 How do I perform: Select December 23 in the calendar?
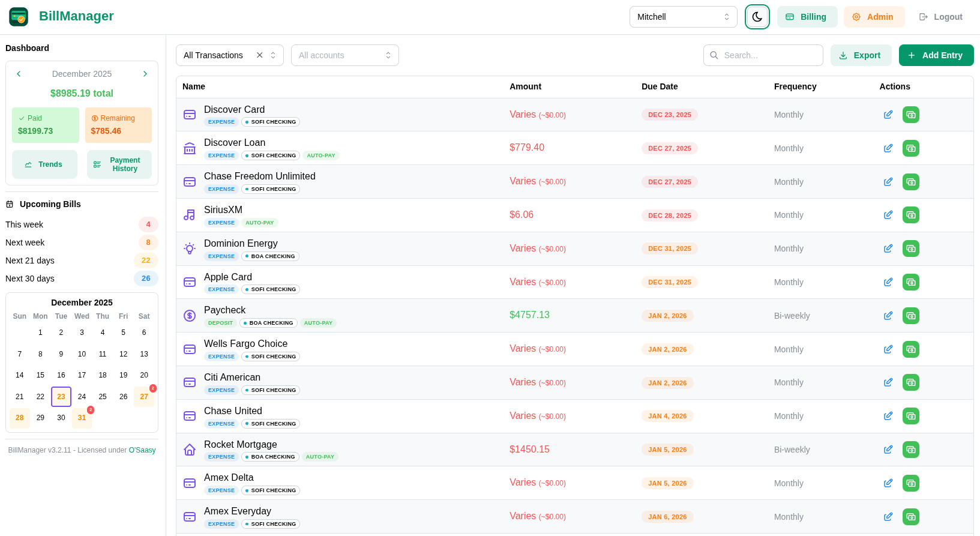61,397
